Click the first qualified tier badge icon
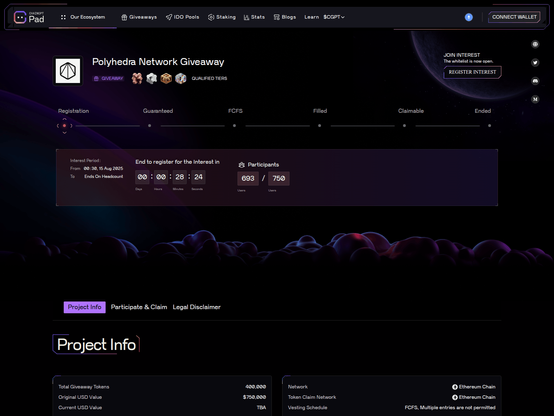Screen dimensions: 554x416 click(x=137, y=78)
